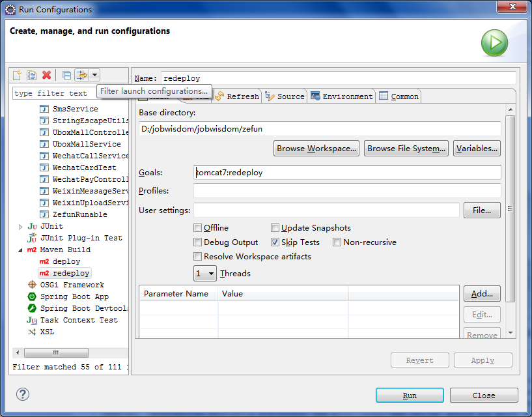The width and height of the screenshot is (532, 417).
Task: Click the Add parameter button
Action: tap(482, 294)
